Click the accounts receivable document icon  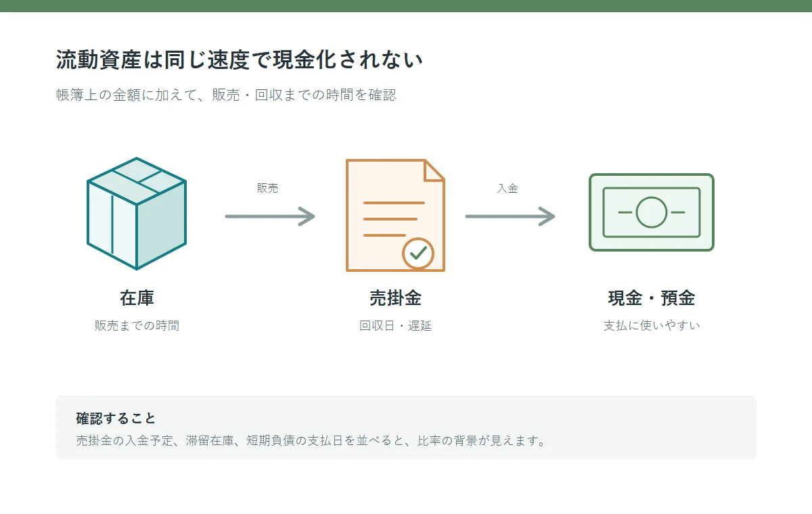point(396,215)
